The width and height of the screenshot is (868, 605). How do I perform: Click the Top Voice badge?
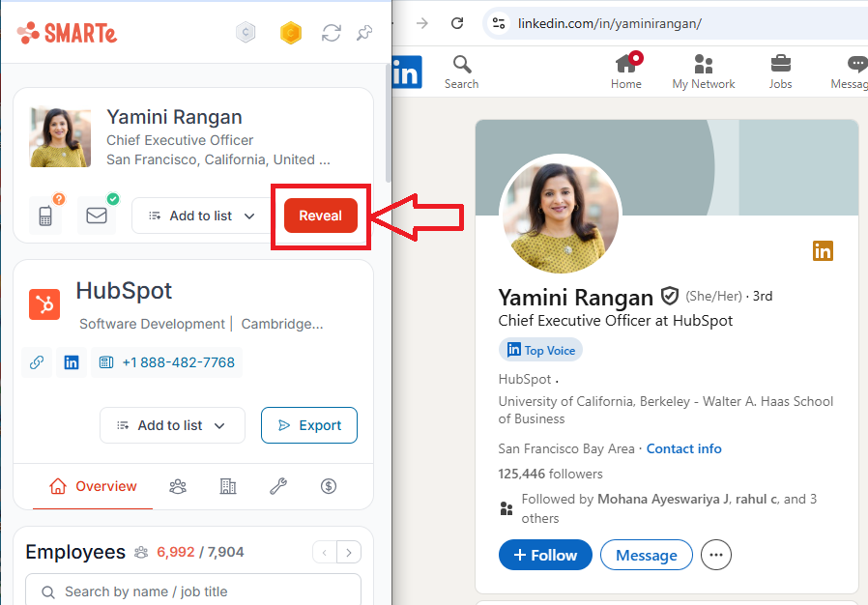click(x=541, y=350)
